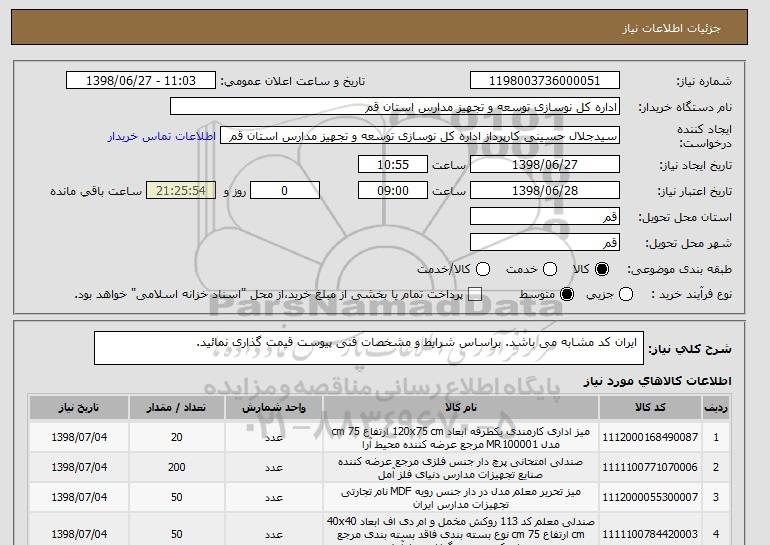Click quantity 50 in row 3
Image resolution: width=770 pixels, height=545 pixels.
click(177, 497)
